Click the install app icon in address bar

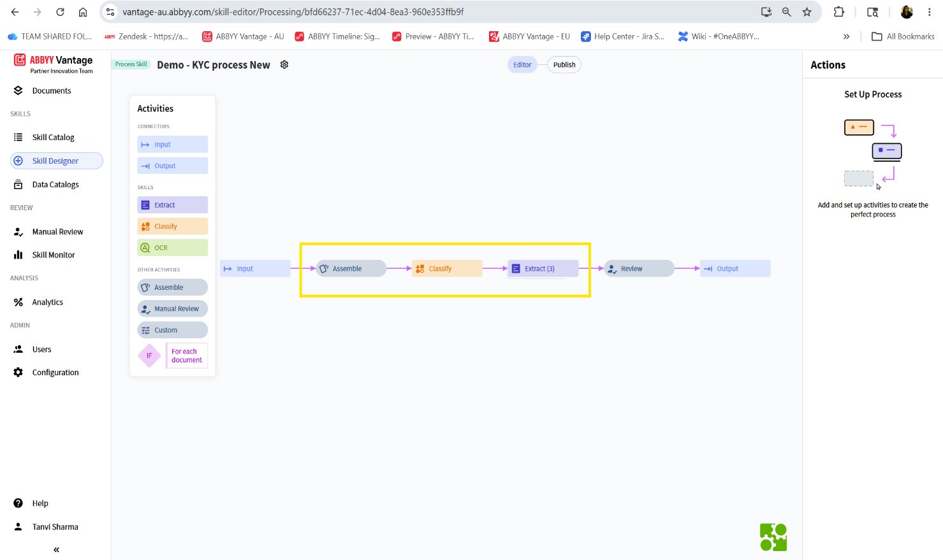766,11
